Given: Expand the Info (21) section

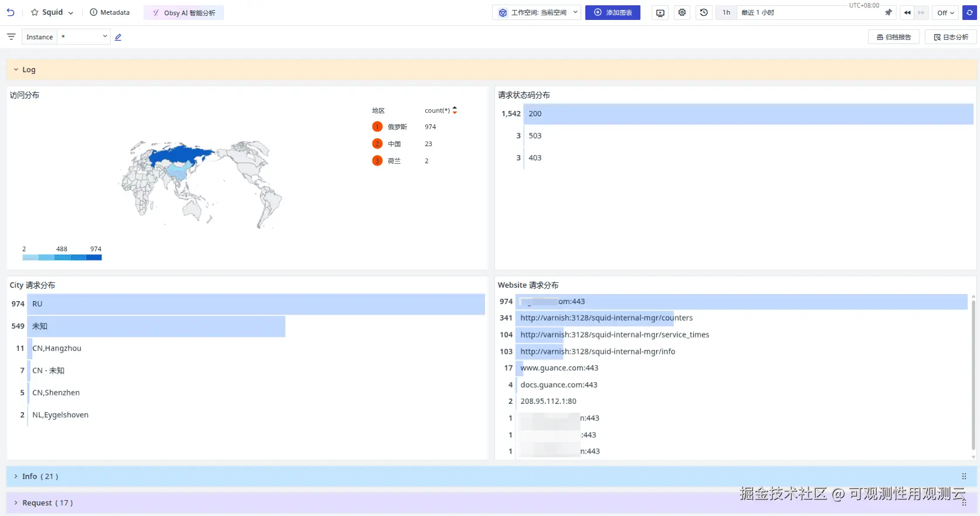Looking at the screenshot, I should pyautogui.click(x=40, y=477).
